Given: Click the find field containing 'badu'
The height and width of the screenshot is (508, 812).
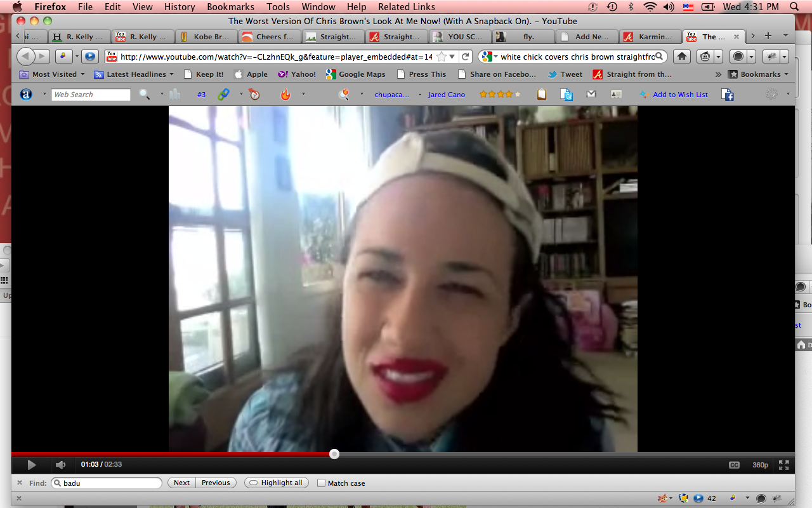Looking at the screenshot, I should pyautogui.click(x=108, y=483).
